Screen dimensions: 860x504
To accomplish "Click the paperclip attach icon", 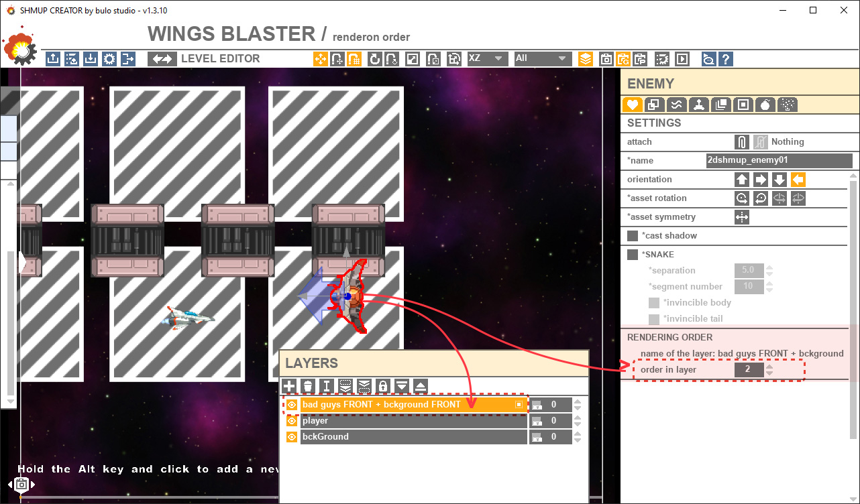I will (x=741, y=142).
